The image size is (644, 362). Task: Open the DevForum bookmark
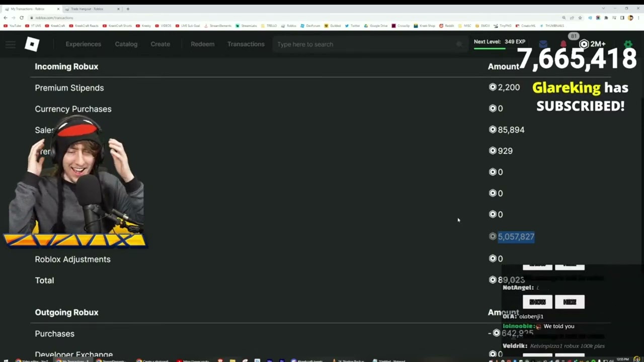(x=310, y=26)
